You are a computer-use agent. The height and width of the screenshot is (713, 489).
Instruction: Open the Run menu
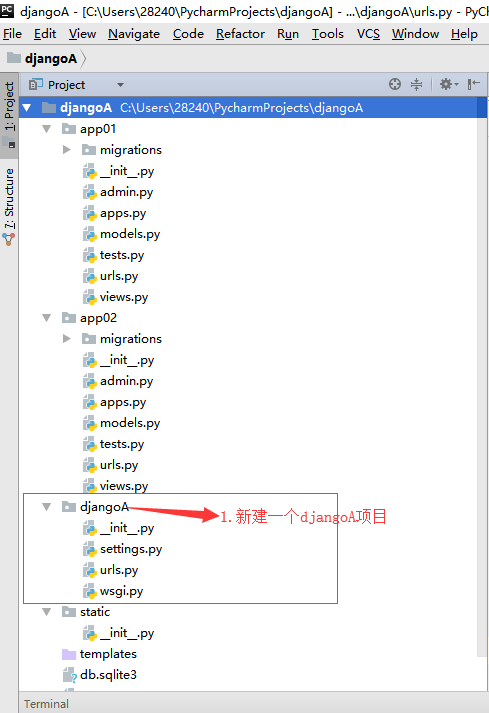(x=288, y=34)
